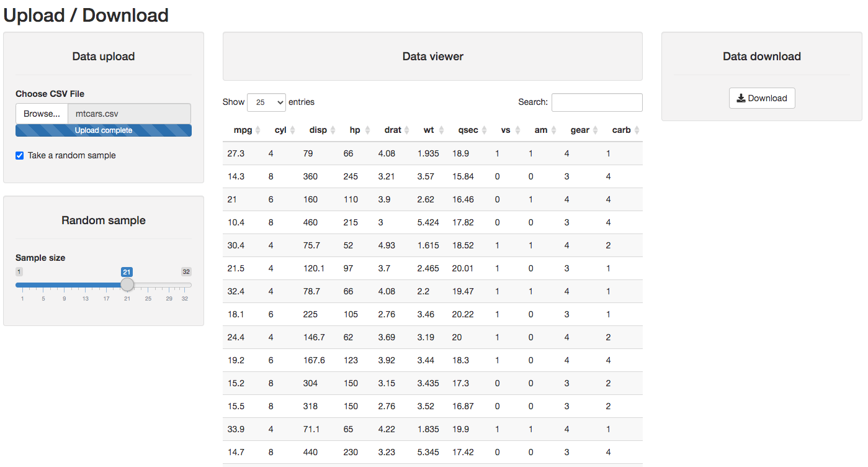Screen dimensions: 868x467
Task: Click the sort arrows icon beside disp
Action: tap(333, 130)
